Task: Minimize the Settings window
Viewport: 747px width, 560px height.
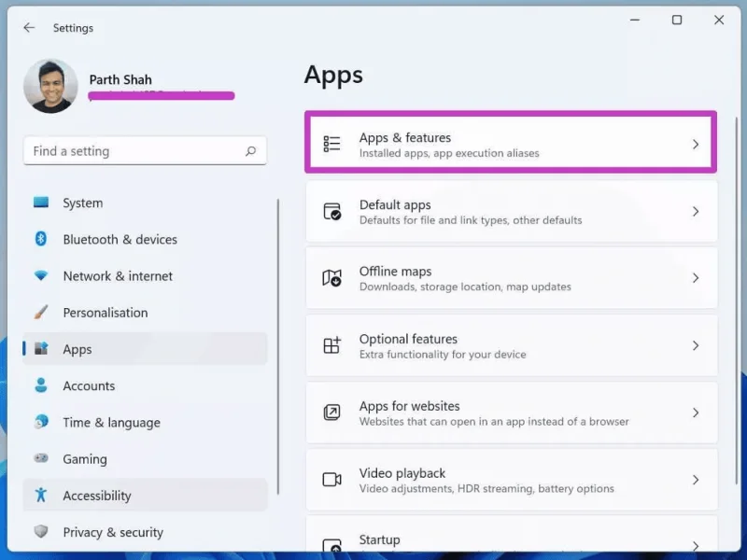Action: [635, 20]
